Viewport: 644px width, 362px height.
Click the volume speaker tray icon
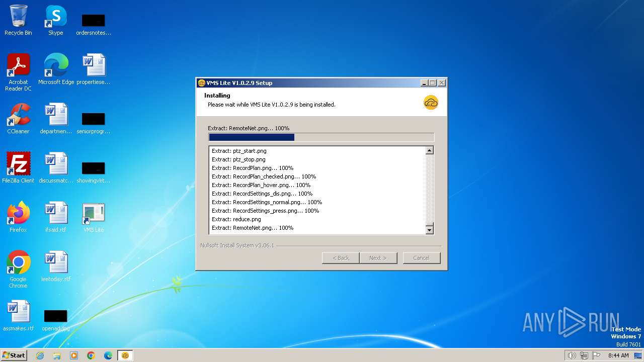pyautogui.click(x=572, y=355)
